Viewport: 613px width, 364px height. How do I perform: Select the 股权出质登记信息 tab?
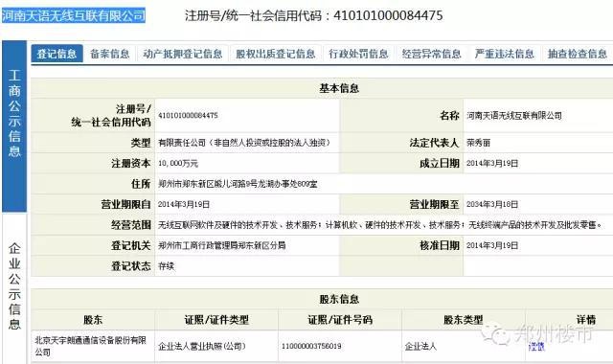(x=276, y=54)
